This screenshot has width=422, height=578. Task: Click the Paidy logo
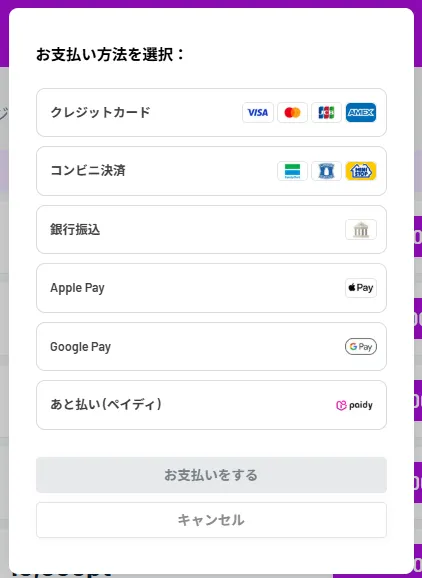point(354,405)
